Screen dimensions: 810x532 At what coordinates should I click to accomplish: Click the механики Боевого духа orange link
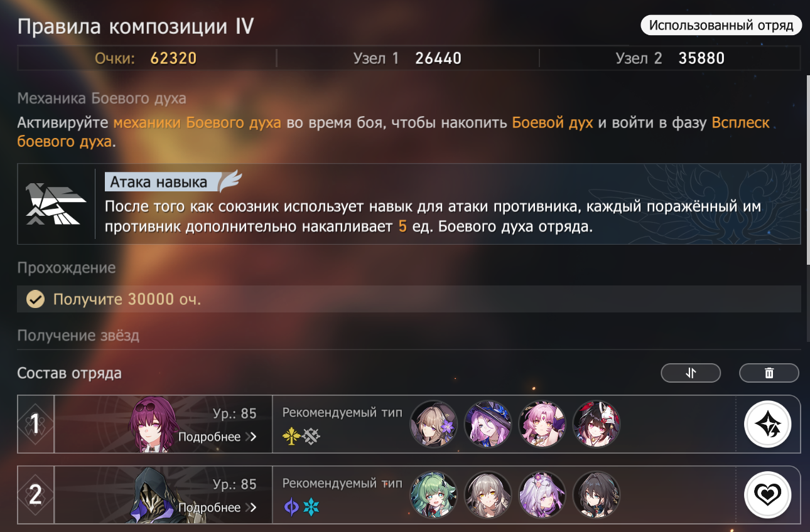tap(197, 122)
